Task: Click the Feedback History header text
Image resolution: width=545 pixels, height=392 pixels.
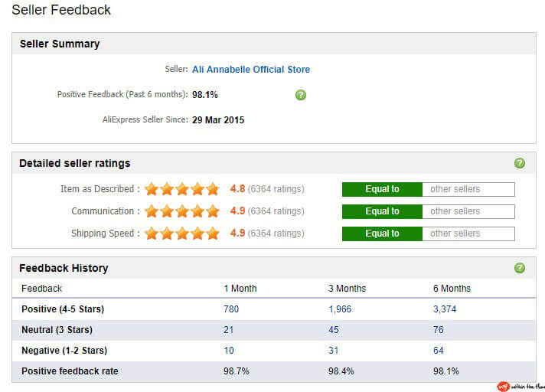Action: [64, 268]
